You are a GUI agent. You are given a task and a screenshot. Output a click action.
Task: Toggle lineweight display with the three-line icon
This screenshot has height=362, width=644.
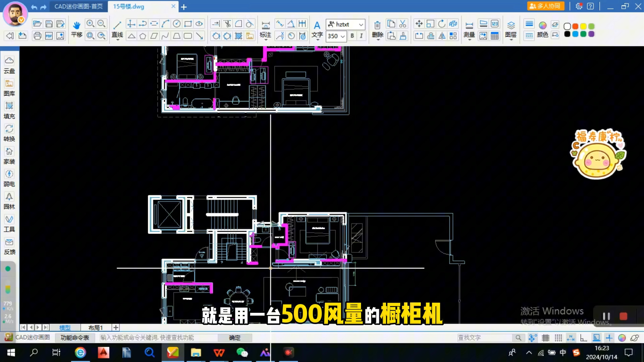(x=529, y=24)
